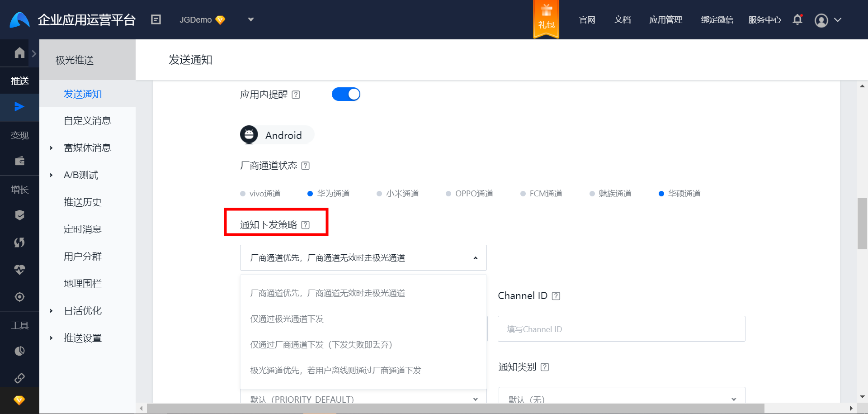Open the notification bell
The width and height of the screenshot is (868, 414).
(x=797, y=20)
